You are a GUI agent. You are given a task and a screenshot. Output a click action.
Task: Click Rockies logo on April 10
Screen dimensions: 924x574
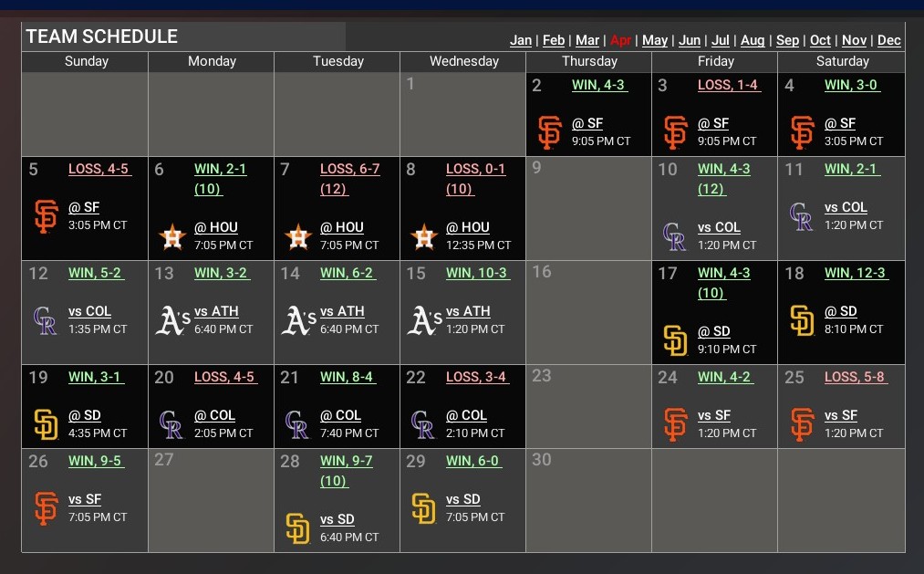coord(675,236)
